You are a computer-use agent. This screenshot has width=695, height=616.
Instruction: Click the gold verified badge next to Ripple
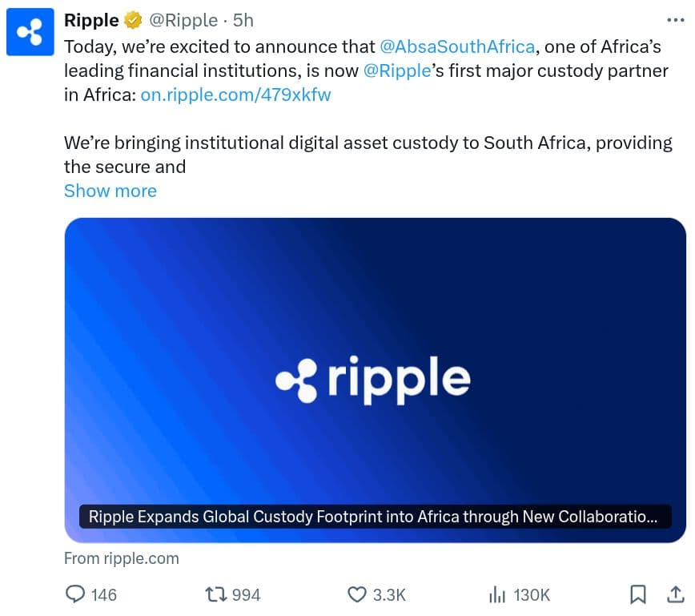[132, 19]
